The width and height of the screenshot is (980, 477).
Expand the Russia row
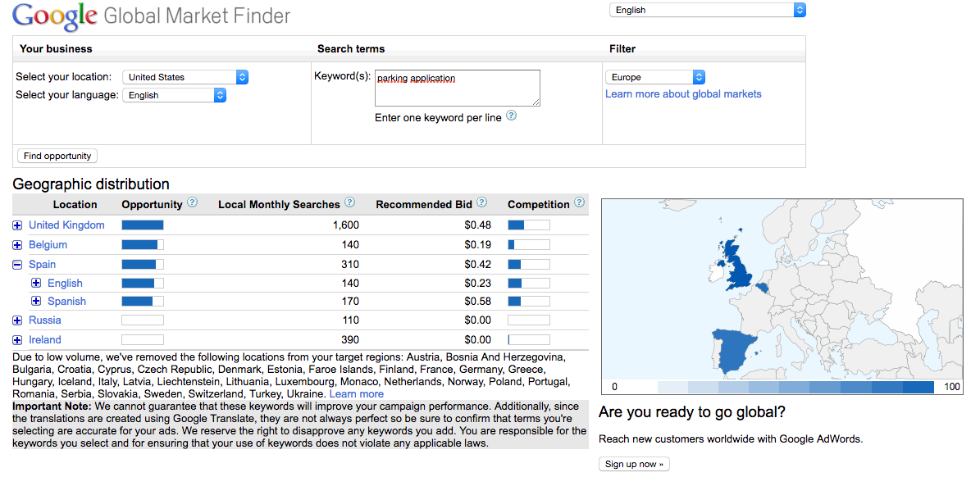17,321
